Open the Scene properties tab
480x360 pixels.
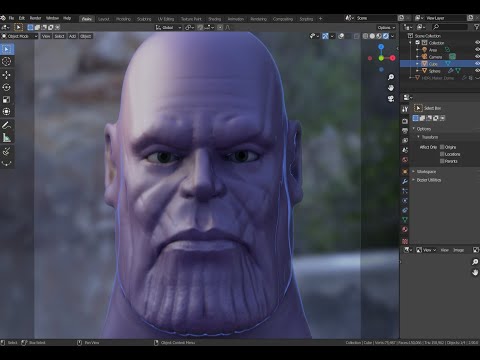(405, 150)
